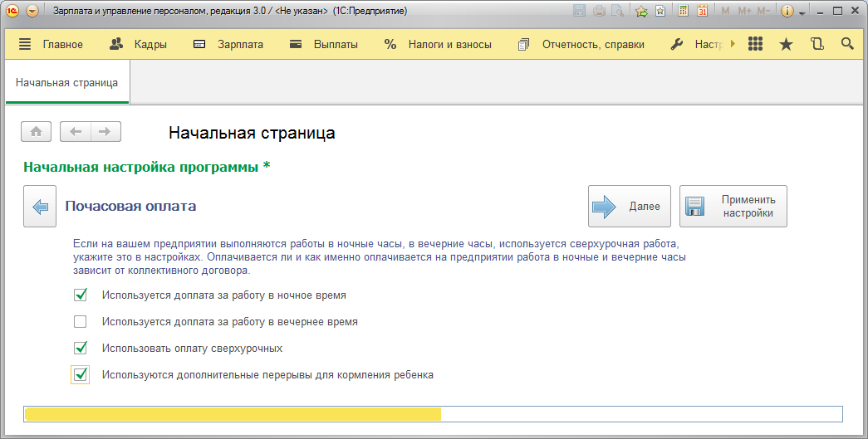Open the calculator from the title bar
The height and width of the screenshot is (439, 868).
coord(684,12)
